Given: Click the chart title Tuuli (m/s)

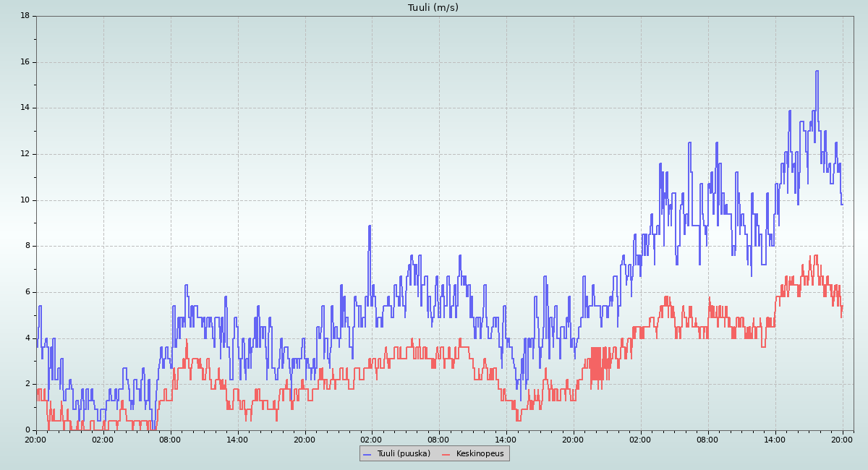Looking at the screenshot, I should coord(433,8).
